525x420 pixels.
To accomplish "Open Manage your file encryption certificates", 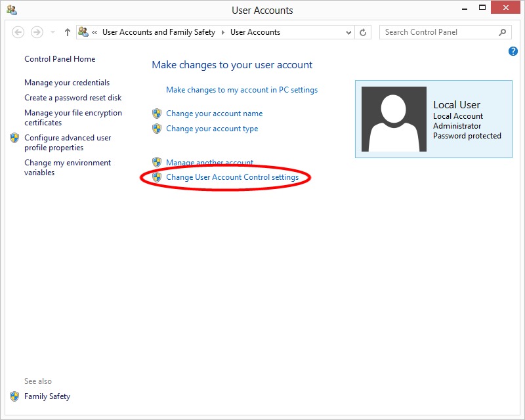I will (x=73, y=117).
